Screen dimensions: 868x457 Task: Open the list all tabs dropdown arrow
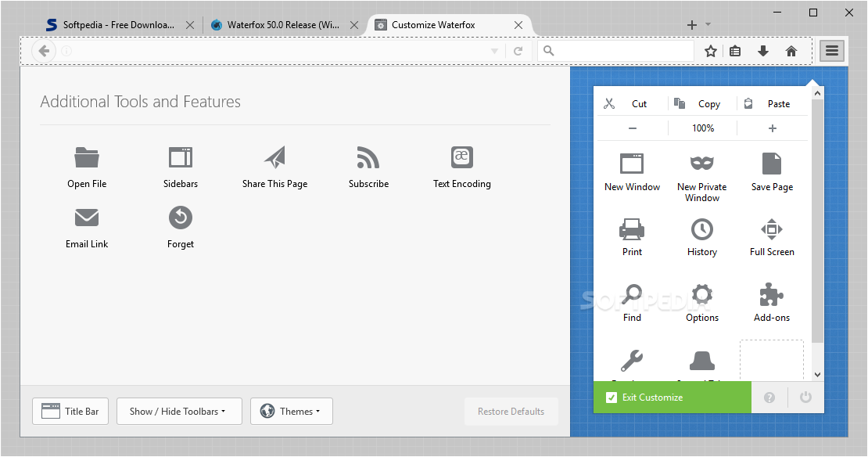point(708,24)
